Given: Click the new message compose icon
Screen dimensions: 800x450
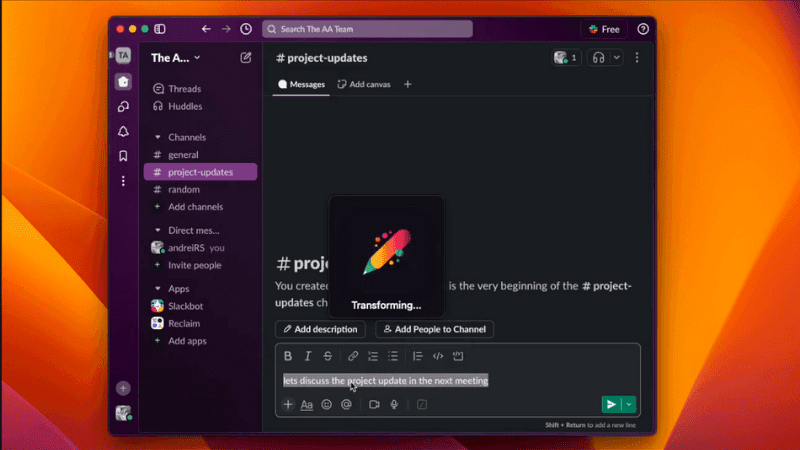Looking at the screenshot, I should point(246,58).
